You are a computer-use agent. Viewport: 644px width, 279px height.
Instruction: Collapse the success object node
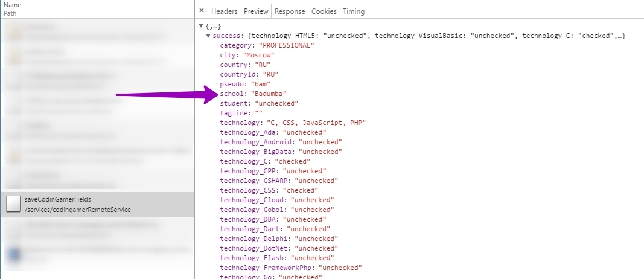209,36
